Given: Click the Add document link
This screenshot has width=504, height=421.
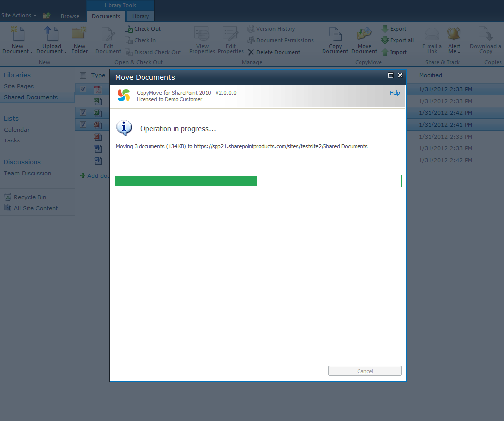Looking at the screenshot, I should [95, 176].
